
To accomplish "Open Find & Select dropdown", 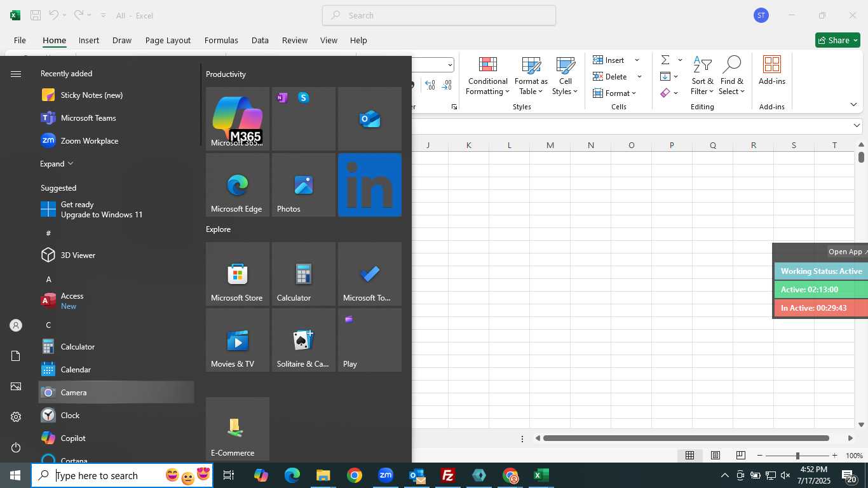I will click(731, 76).
